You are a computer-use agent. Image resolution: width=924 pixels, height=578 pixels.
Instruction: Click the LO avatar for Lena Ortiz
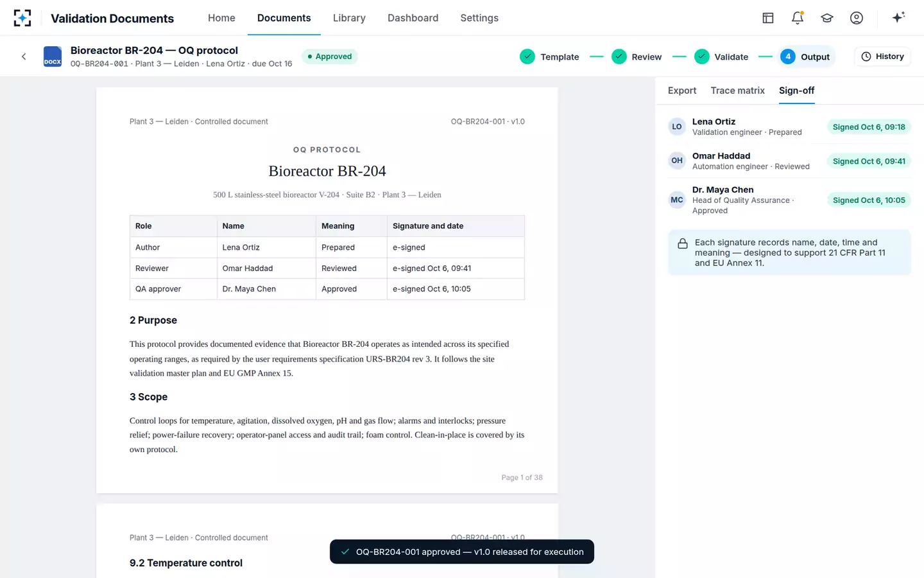[677, 127]
